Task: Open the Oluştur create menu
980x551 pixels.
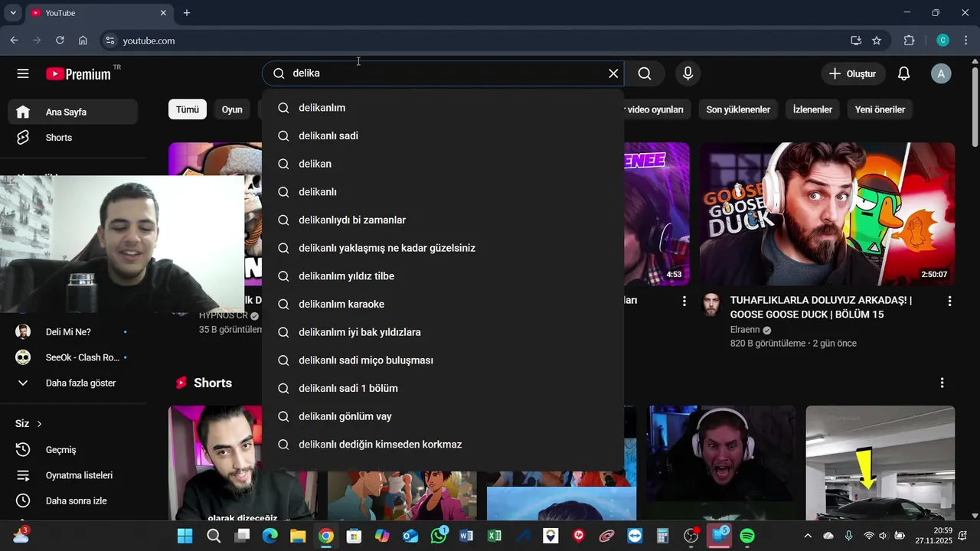Action: 853,73
